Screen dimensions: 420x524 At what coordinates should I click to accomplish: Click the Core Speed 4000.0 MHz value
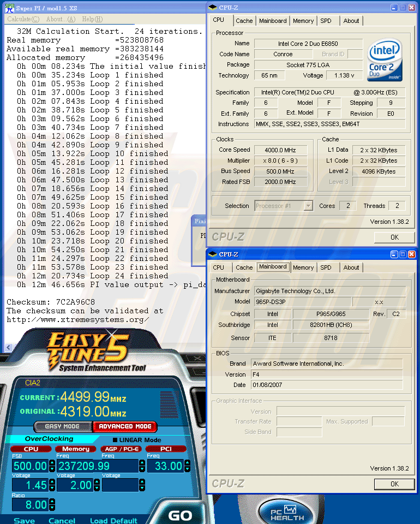click(x=280, y=150)
